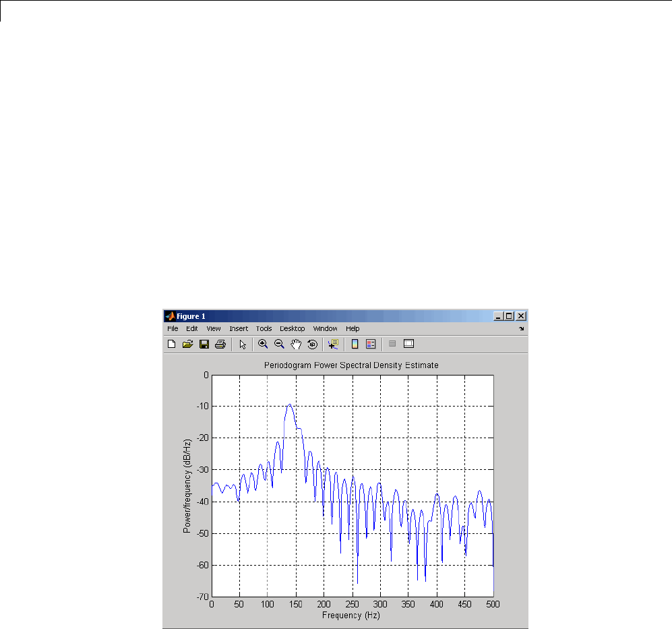Click the x-axis tick label 500

tap(493, 605)
